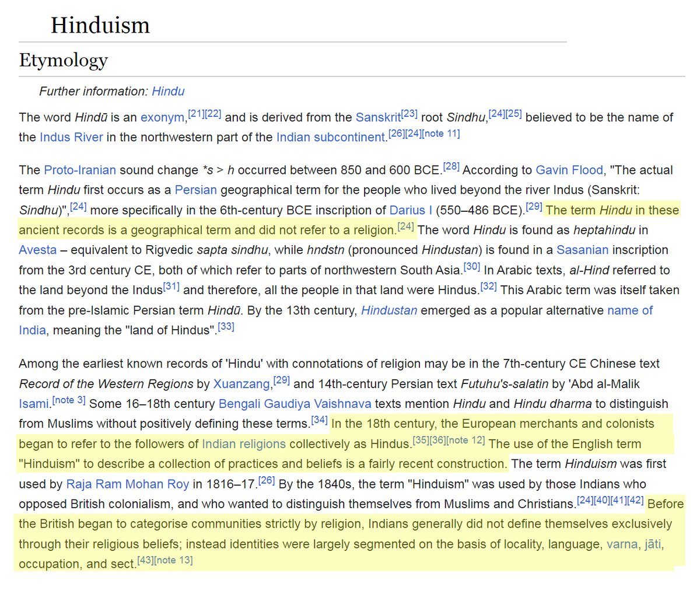700x590 pixels.
Task: Visit the Indian subcontinent link
Action: click(x=331, y=137)
